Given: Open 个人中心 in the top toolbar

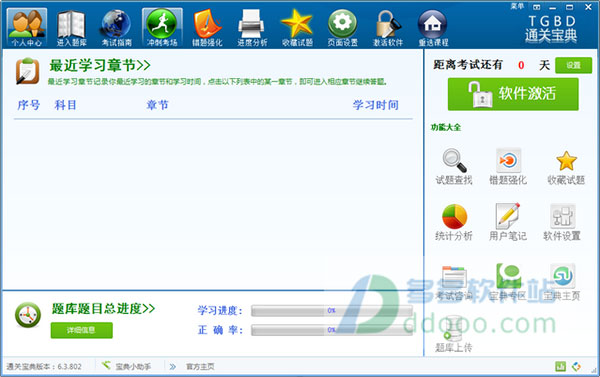Looking at the screenshot, I should [x=27, y=28].
